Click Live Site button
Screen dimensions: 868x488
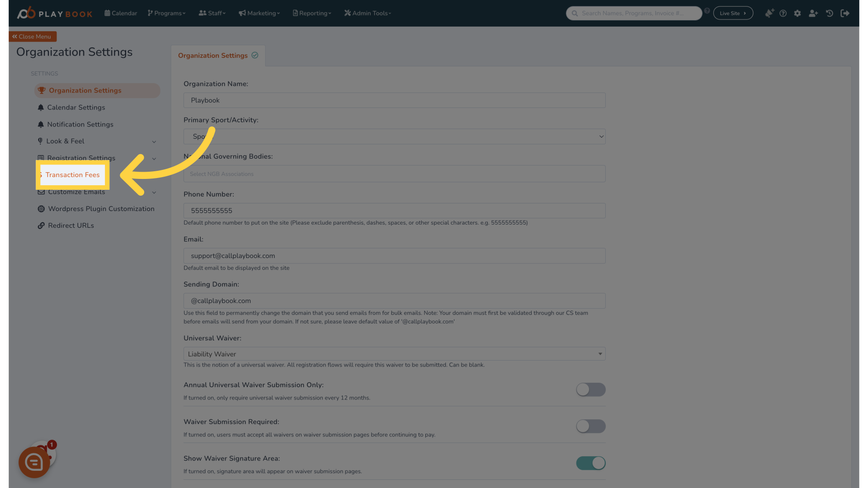tap(733, 13)
